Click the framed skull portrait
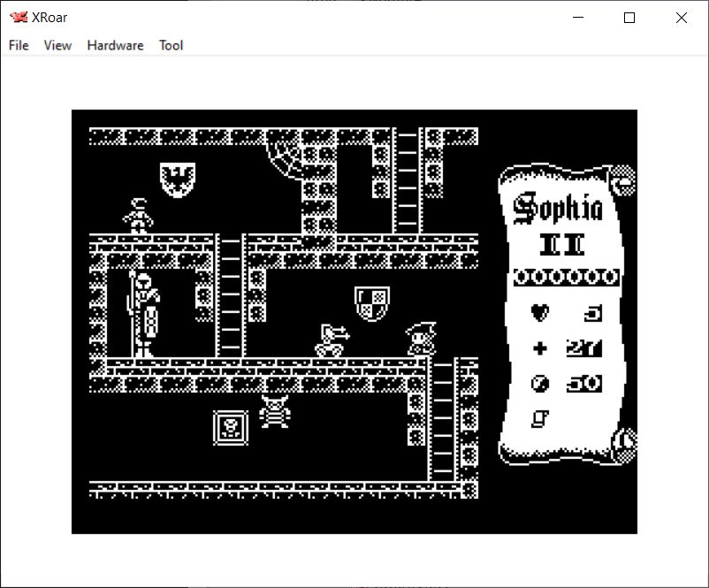This screenshot has height=588, width=709. pos(230,428)
